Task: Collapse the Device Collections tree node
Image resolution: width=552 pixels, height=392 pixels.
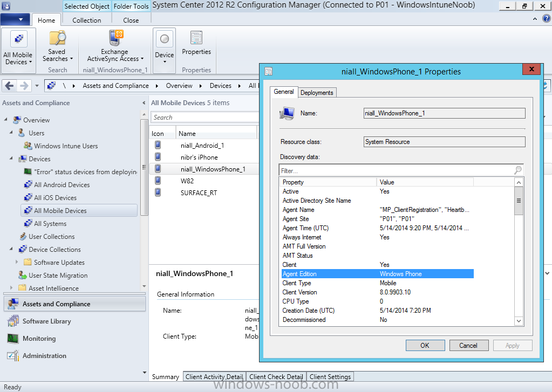Action: tap(11, 249)
